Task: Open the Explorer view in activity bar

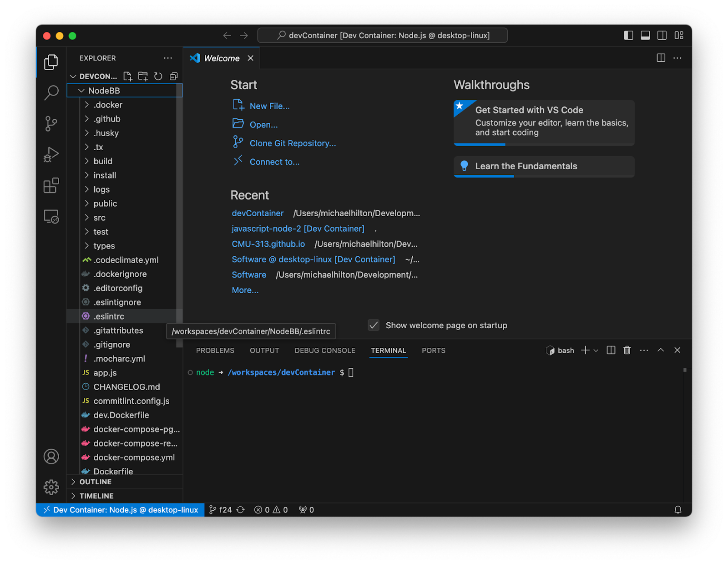Action: (x=51, y=62)
